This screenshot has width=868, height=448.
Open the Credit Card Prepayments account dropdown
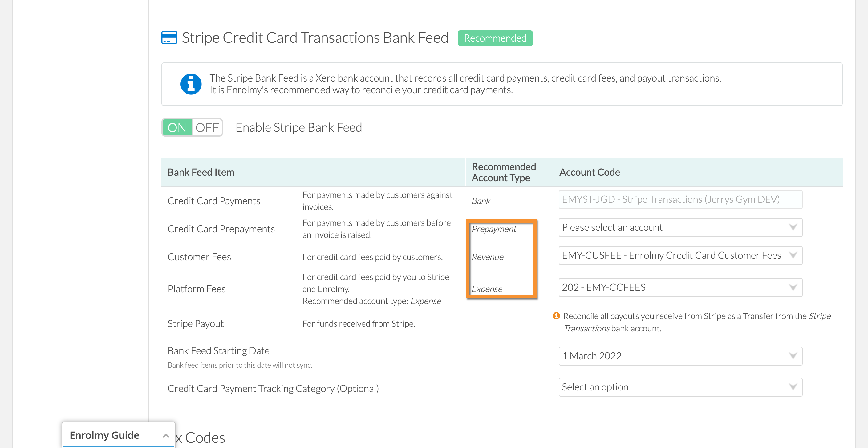click(x=680, y=227)
